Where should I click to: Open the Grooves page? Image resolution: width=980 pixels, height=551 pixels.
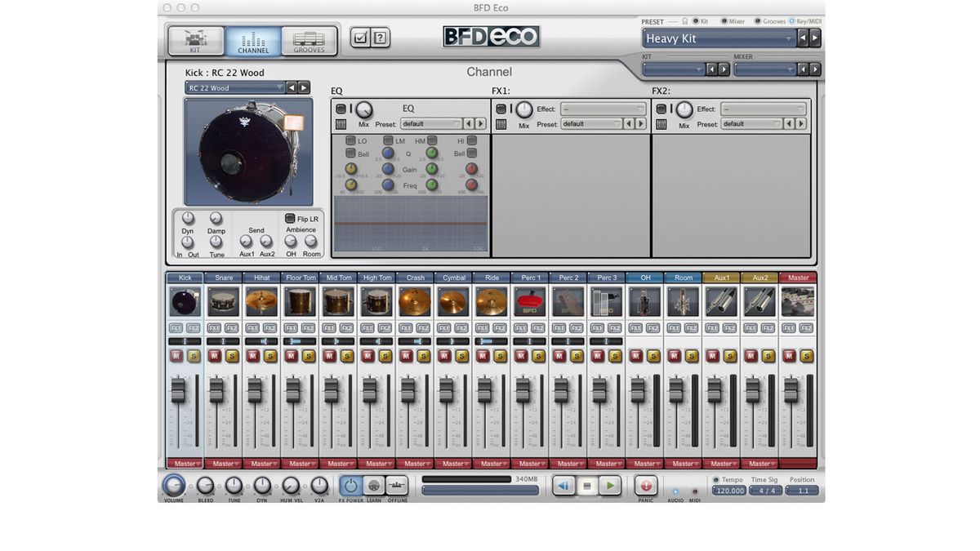click(309, 41)
